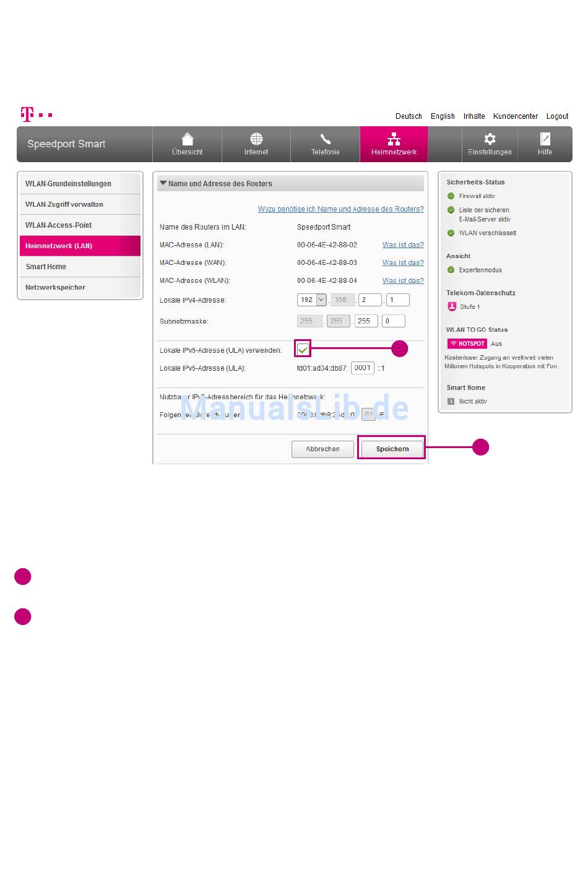This screenshot has width=588, height=882.
Task: Open Smart Home in sidebar
Action: point(80,267)
